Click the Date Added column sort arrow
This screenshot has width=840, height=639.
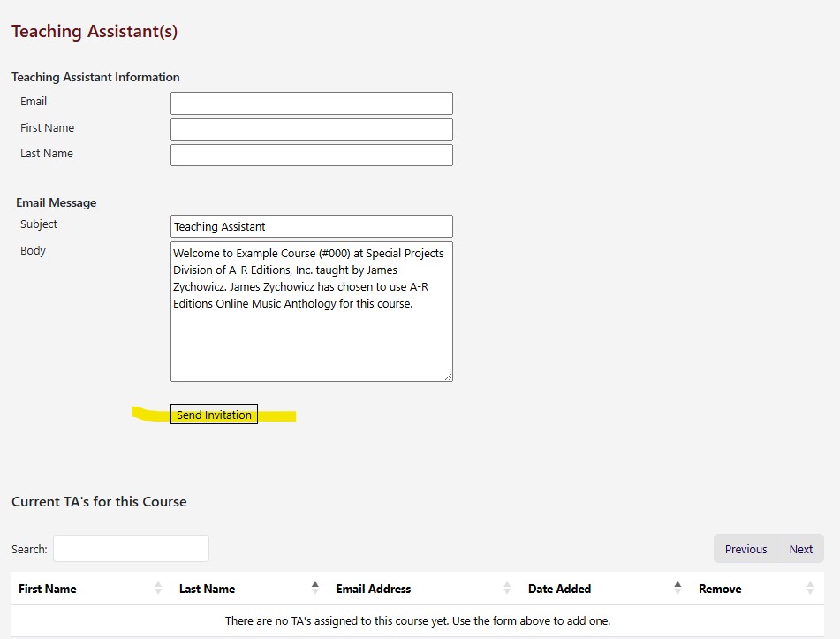tap(677, 588)
